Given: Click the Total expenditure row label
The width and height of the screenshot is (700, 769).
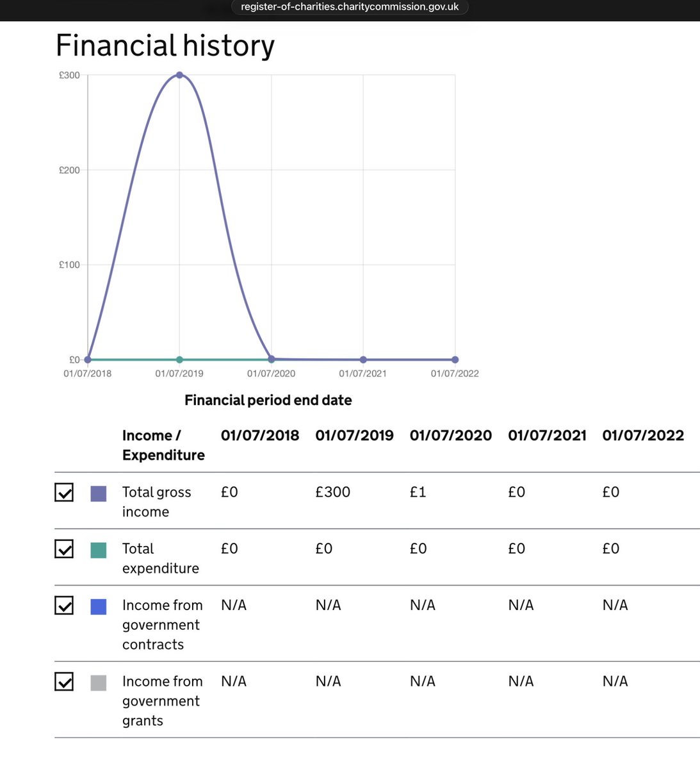Looking at the screenshot, I should coord(160,558).
